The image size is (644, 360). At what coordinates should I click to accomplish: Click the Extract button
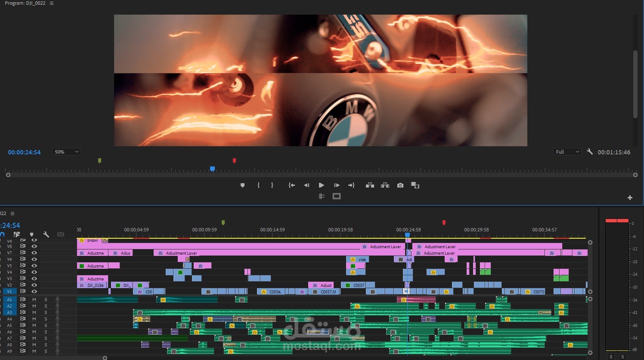coord(385,185)
